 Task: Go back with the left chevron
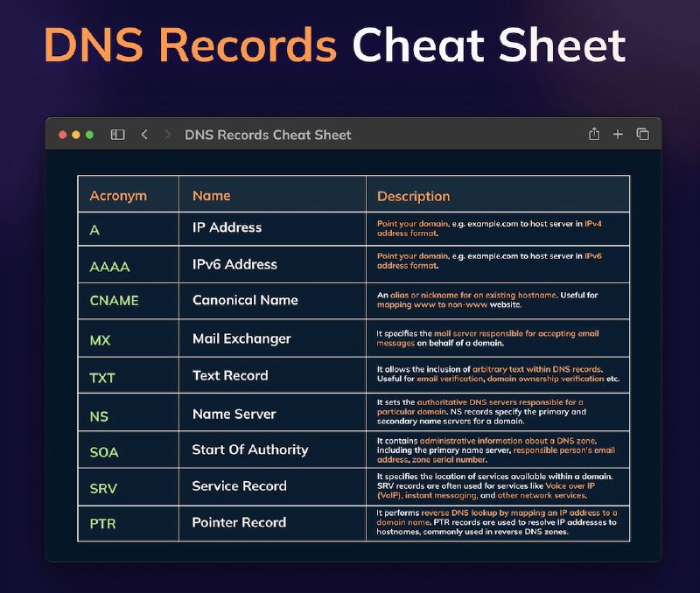[x=144, y=135]
